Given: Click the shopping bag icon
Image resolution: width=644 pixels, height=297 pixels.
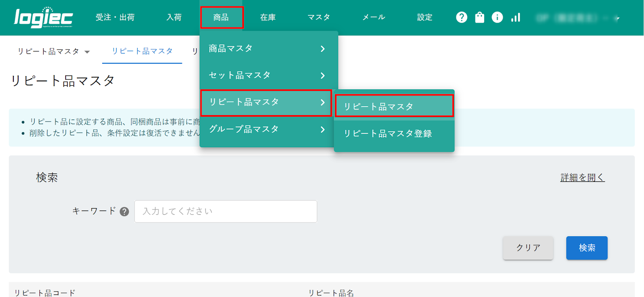Looking at the screenshot, I should click(x=479, y=17).
